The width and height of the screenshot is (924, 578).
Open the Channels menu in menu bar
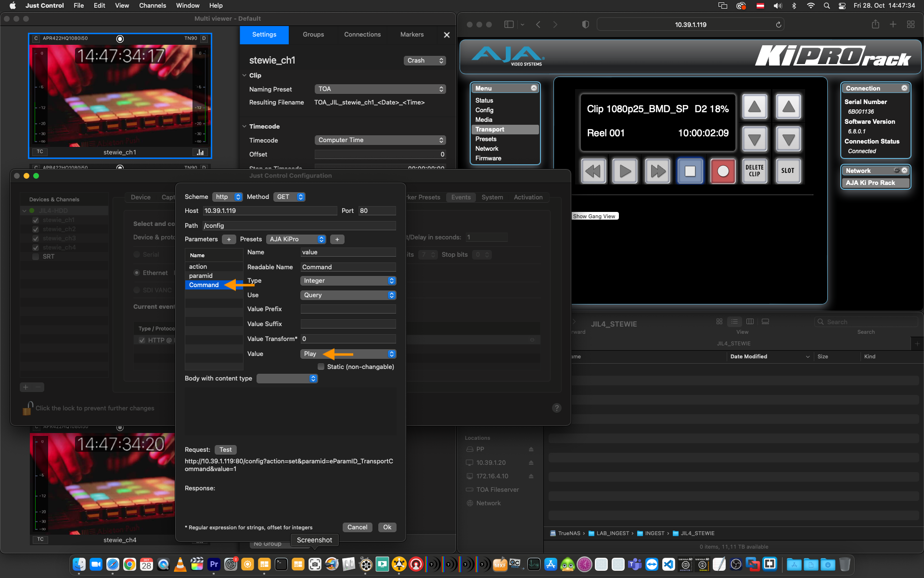[x=153, y=6]
